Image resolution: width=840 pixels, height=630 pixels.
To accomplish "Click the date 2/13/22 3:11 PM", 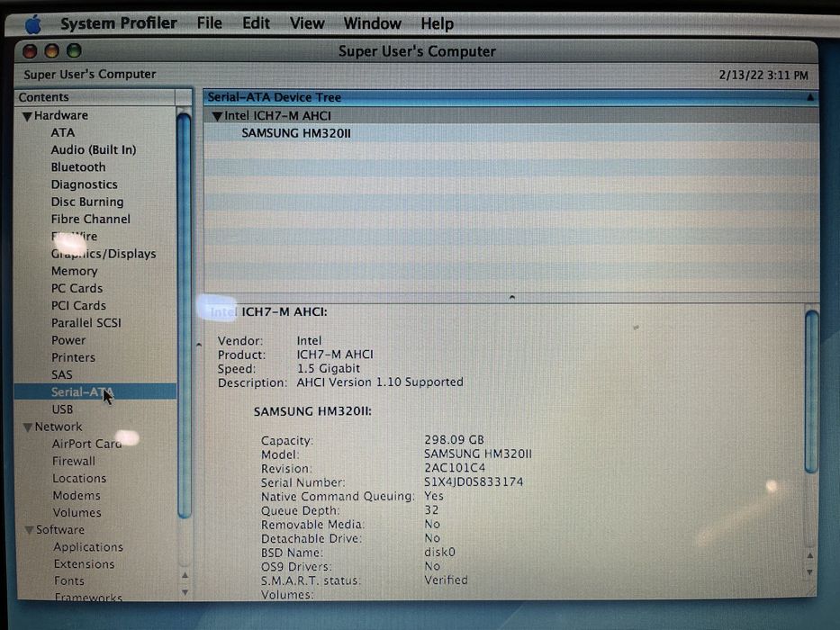I will (x=763, y=76).
